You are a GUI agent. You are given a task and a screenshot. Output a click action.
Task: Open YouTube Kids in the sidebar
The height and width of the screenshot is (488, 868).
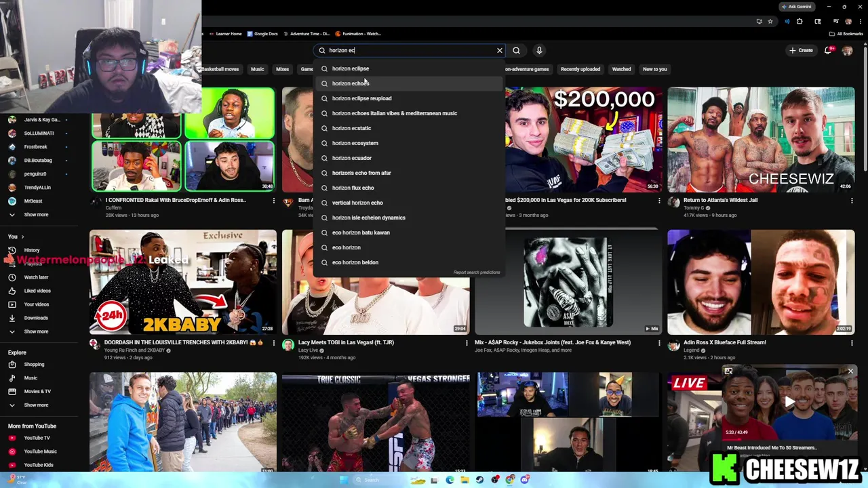point(38,465)
